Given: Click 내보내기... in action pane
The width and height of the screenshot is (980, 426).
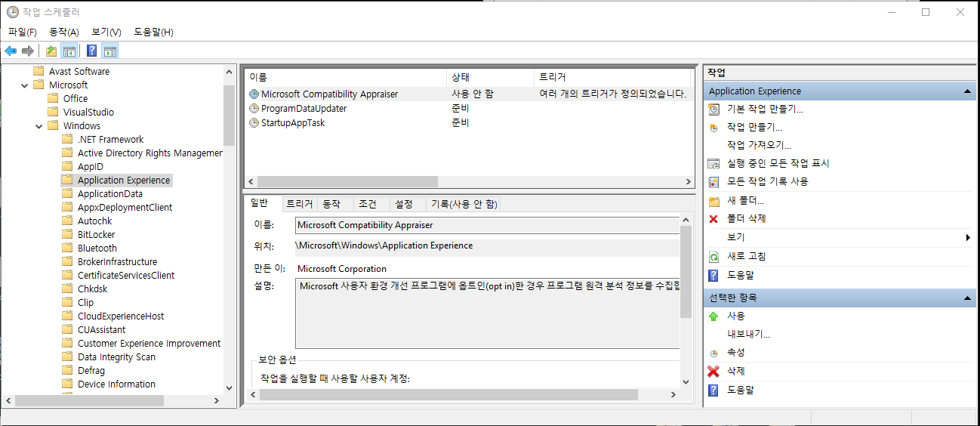Looking at the screenshot, I should click(x=748, y=335).
